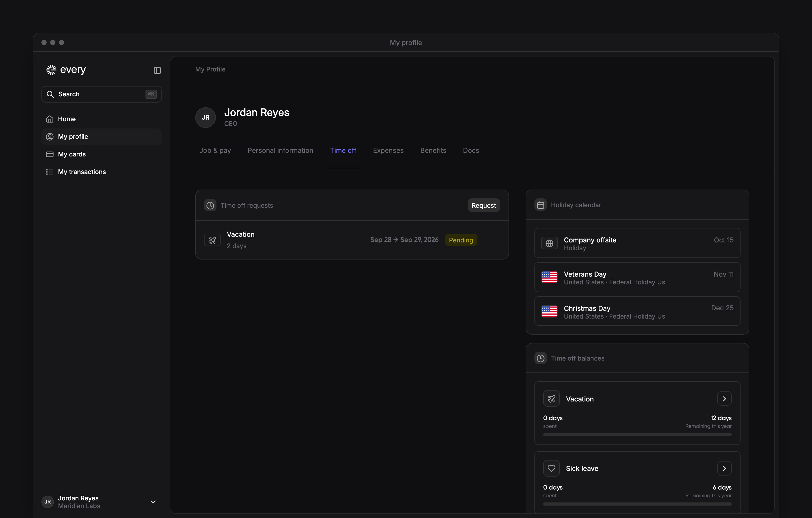Click the Nov 11 date on Veterans Day
This screenshot has width=812, height=518.
(x=724, y=274)
